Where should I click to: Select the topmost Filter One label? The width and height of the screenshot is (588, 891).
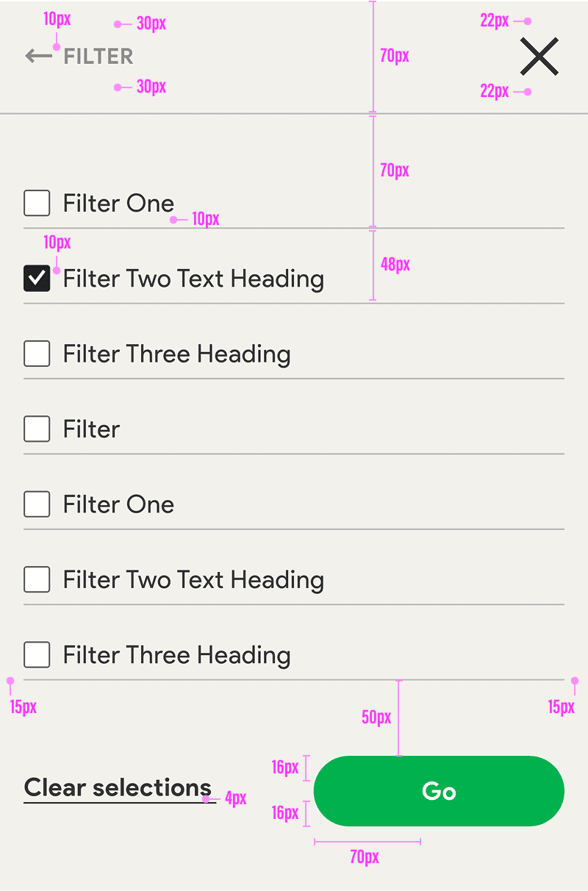[x=118, y=204]
